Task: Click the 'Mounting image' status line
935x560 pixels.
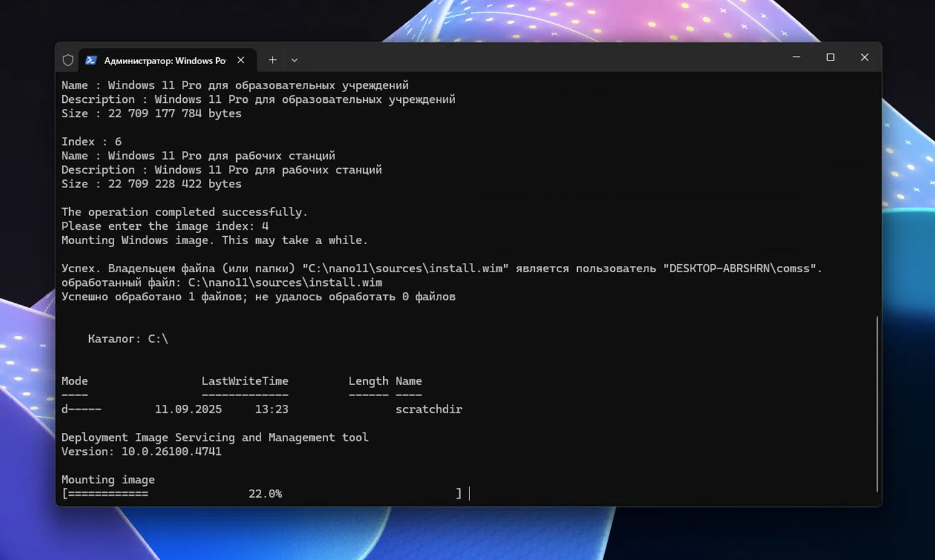Action: tap(108, 480)
